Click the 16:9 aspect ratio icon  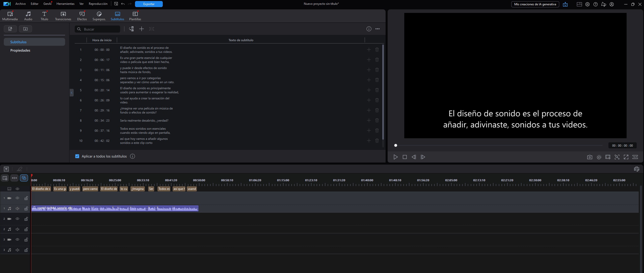635,157
